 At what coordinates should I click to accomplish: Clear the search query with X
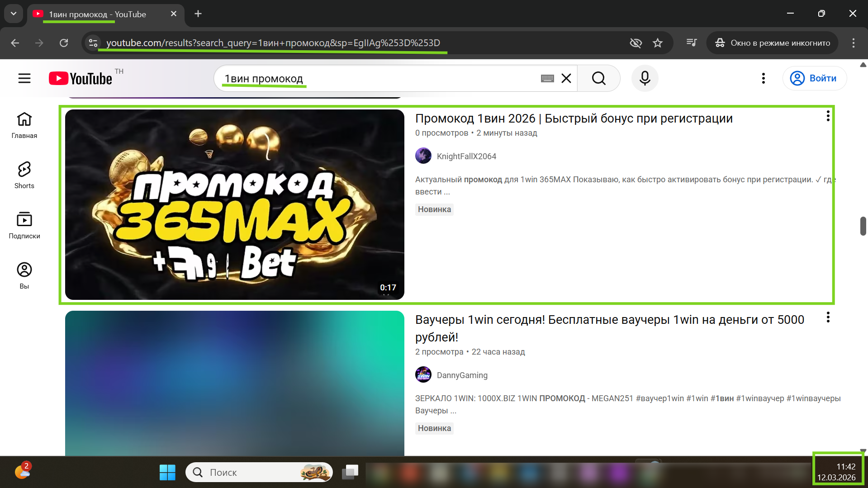click(x=566, y=78)
